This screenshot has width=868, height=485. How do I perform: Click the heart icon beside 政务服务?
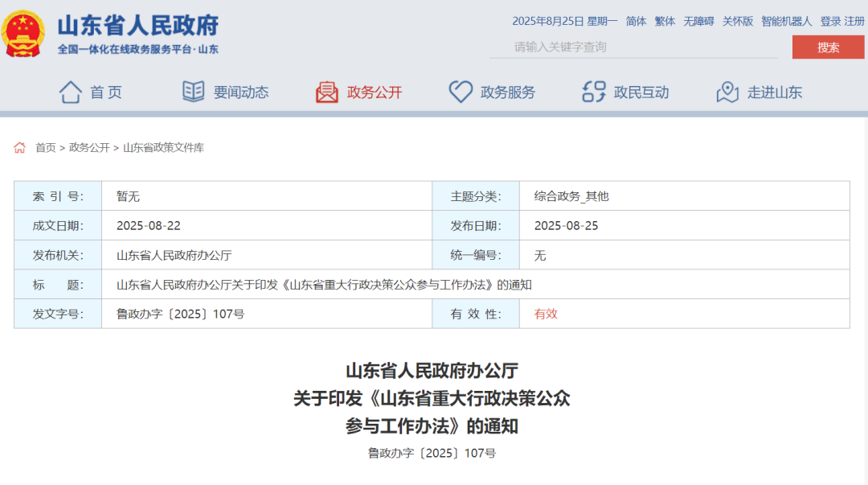[x=460, y=92]
